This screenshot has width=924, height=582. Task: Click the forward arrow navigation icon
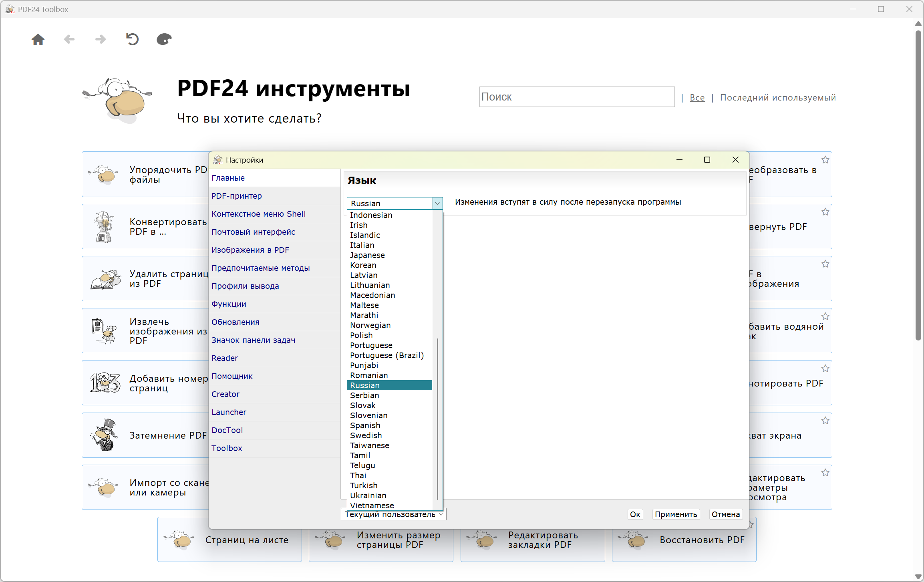point(101,39)
